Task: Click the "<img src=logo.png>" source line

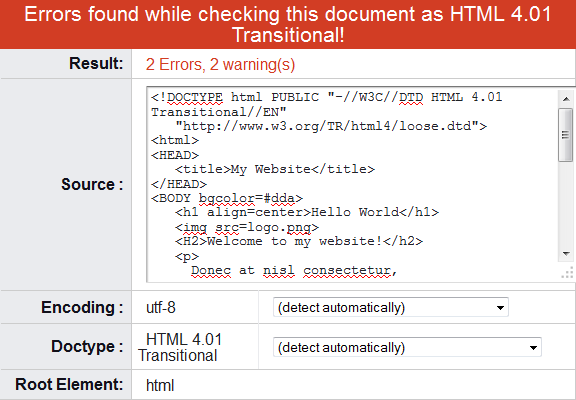Action: pyautogui.click(x=247, y=227)
